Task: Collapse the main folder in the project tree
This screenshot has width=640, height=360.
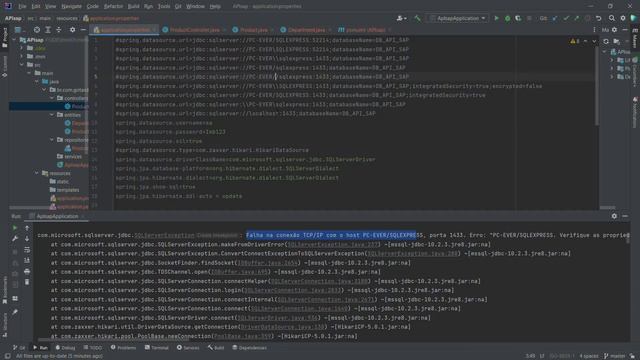Action: [29, 73]
